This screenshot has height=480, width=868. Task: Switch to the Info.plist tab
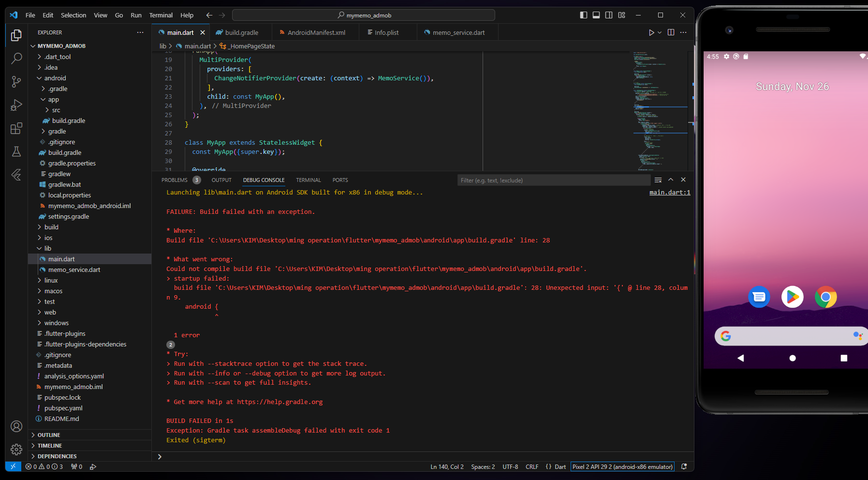coord(386,32)
